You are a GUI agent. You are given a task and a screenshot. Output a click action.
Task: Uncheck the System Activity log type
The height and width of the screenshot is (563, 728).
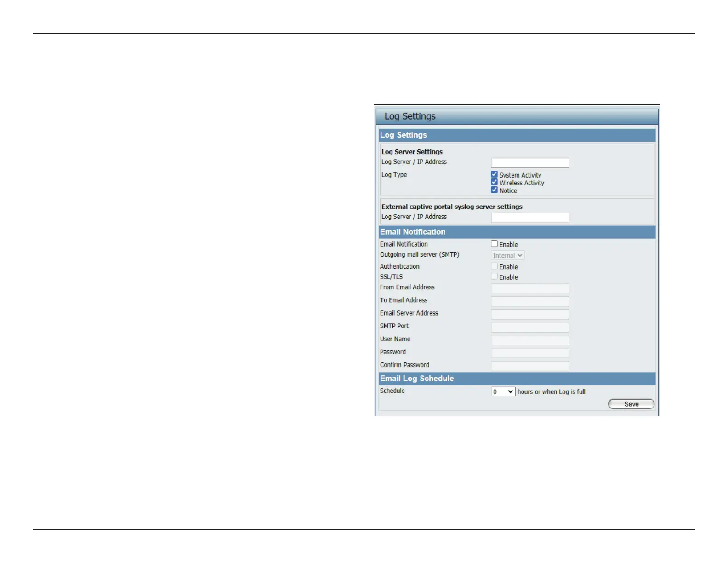click(494, 174)
